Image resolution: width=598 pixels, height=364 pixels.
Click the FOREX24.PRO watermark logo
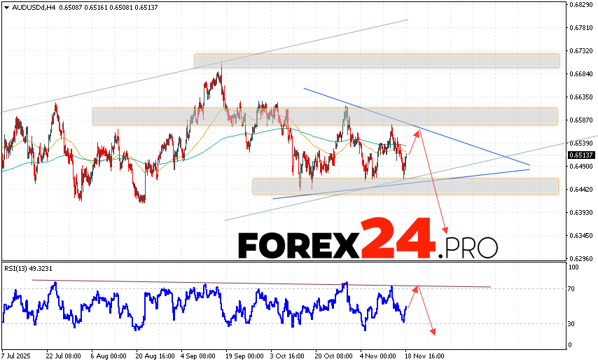click(367, 240)
